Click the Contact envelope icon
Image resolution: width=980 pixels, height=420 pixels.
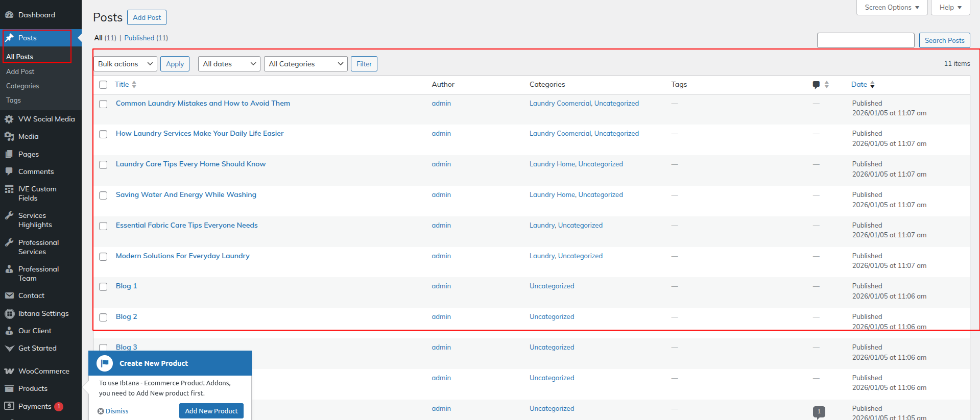tap(9, 295)
